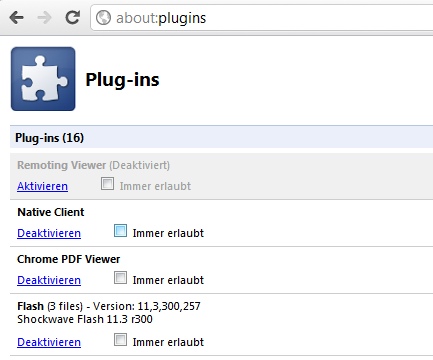433x360 pixels.
Task: Activate Remoting Viewer via Aktivieren link
Action: (x=42, y=186)
